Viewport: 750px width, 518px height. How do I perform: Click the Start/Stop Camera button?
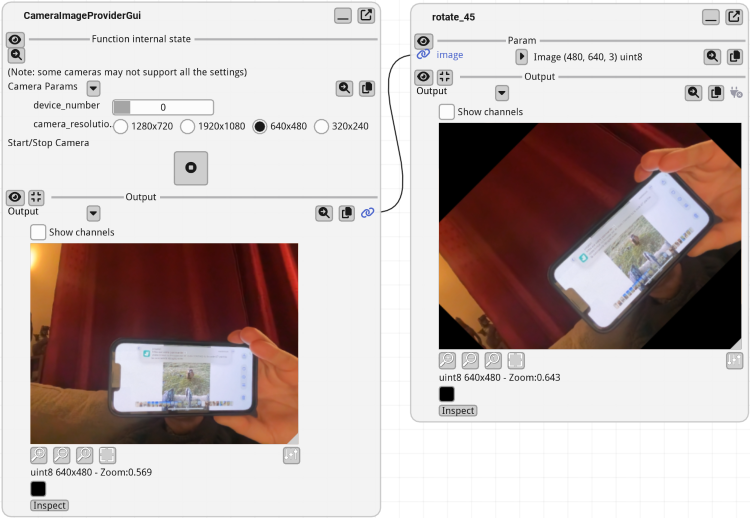point(190,168)
